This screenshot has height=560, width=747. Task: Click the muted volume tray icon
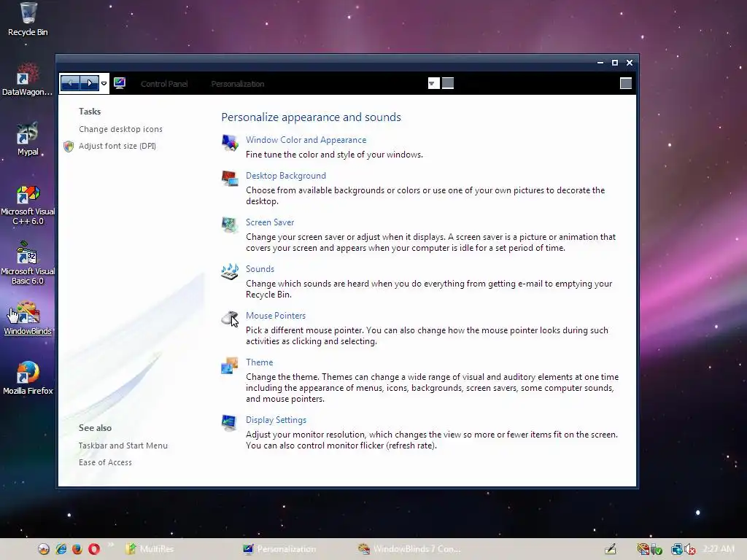[689, 550]
